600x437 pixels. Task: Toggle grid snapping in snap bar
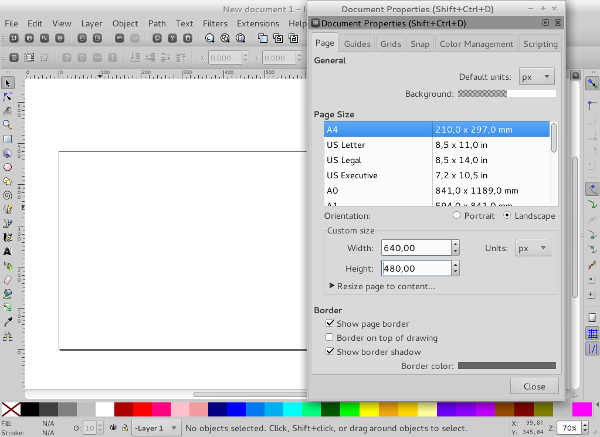(x=592, y=334)
